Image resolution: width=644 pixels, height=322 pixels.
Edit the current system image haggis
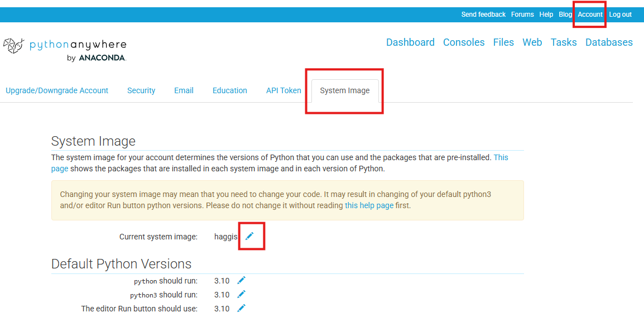point(249,236)
